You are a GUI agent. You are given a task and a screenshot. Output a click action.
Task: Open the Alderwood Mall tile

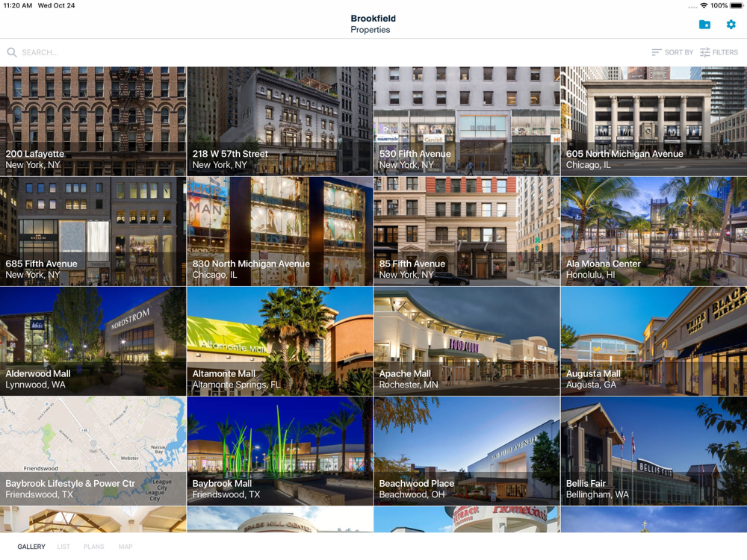[x=93, y=341]
